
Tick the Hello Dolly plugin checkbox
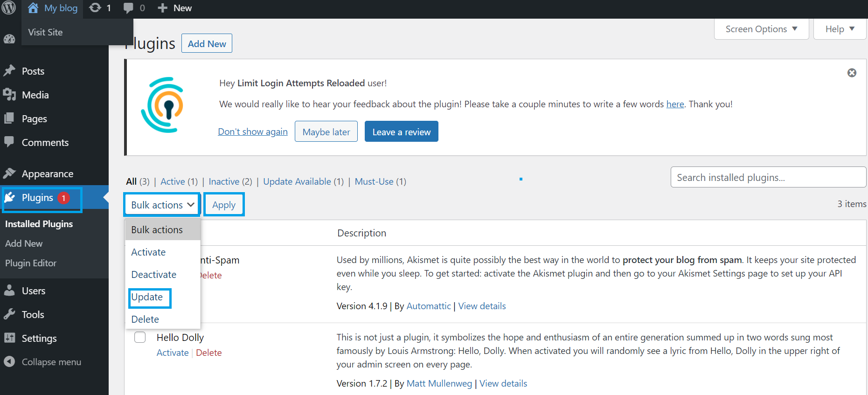click(x=140, y=337)
